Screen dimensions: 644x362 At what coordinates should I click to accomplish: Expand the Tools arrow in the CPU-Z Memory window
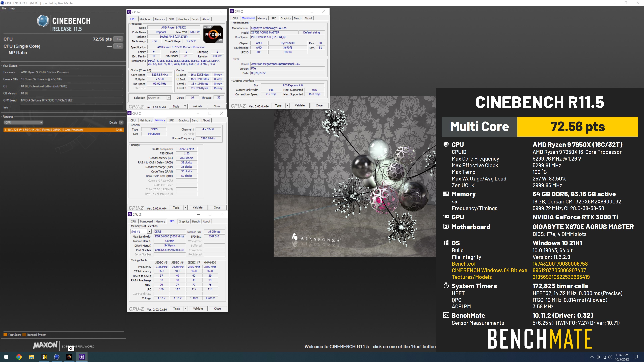(185, 207)
